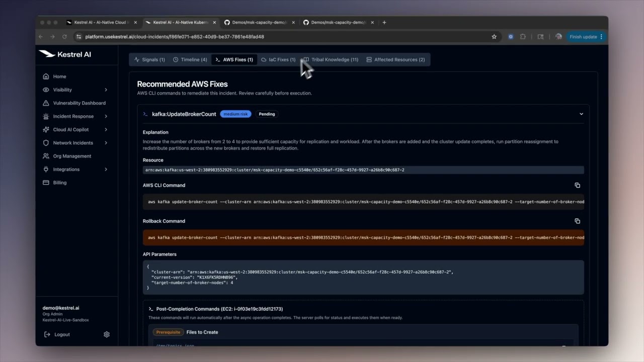Reload the page
Viewport: 644px width, 362px height.
click(64, 37)
